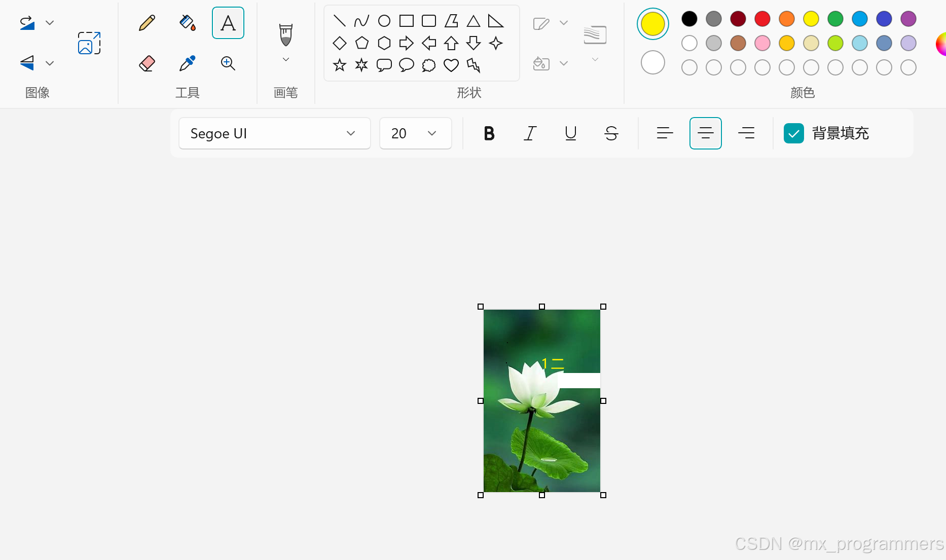Toggle Underline text formatting
Viewport: 946px width, 560px height.
point(571,133)
